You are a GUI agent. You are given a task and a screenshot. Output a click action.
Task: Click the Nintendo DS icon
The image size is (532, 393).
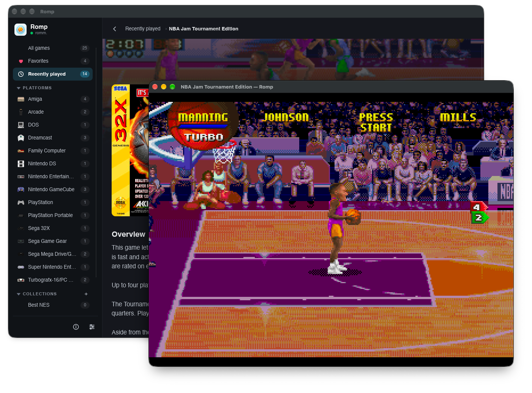[x=21, y=164]
